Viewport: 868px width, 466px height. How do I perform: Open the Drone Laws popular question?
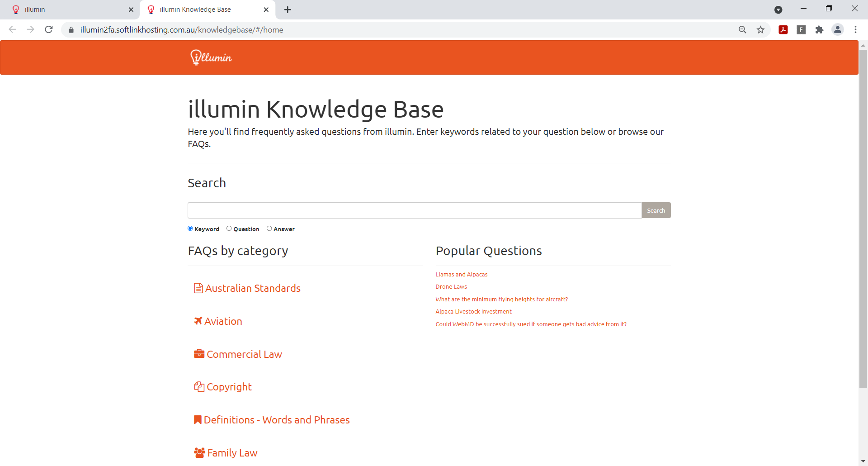click(x=451, y=286)
